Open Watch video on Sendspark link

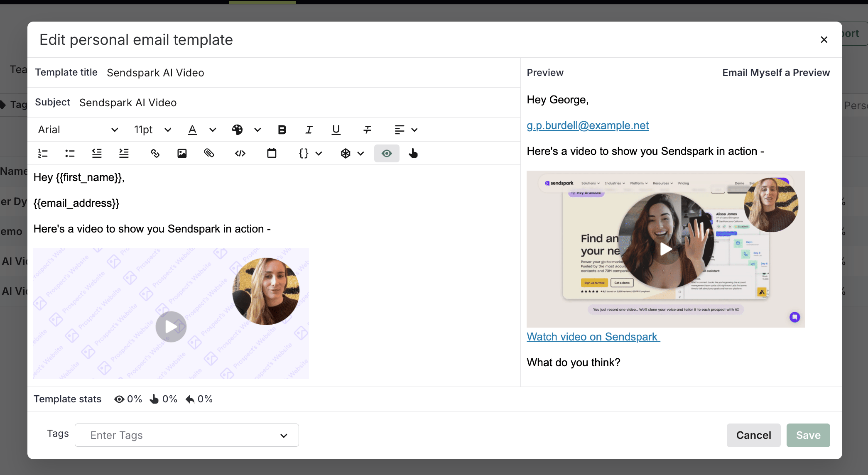tap(593, 337)
